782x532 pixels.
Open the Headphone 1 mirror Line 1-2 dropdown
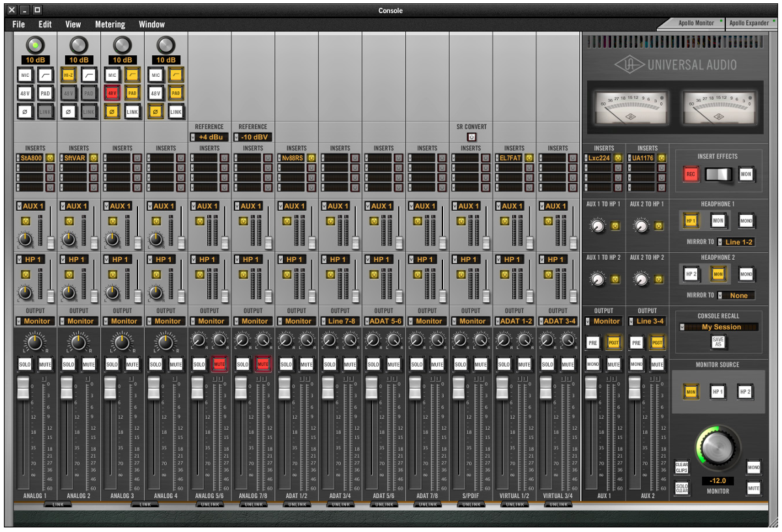point(736,242)
